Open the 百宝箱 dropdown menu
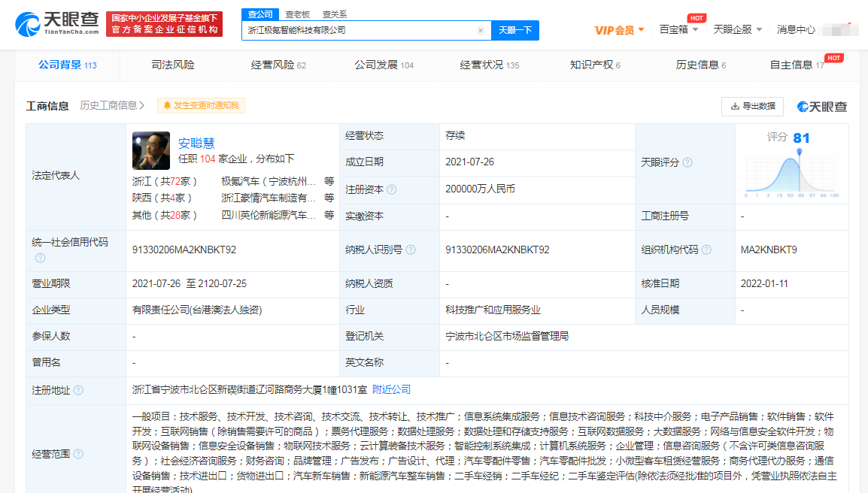This screenshot has height=493, width=868. pyautogui.click(x=678, y=29)
